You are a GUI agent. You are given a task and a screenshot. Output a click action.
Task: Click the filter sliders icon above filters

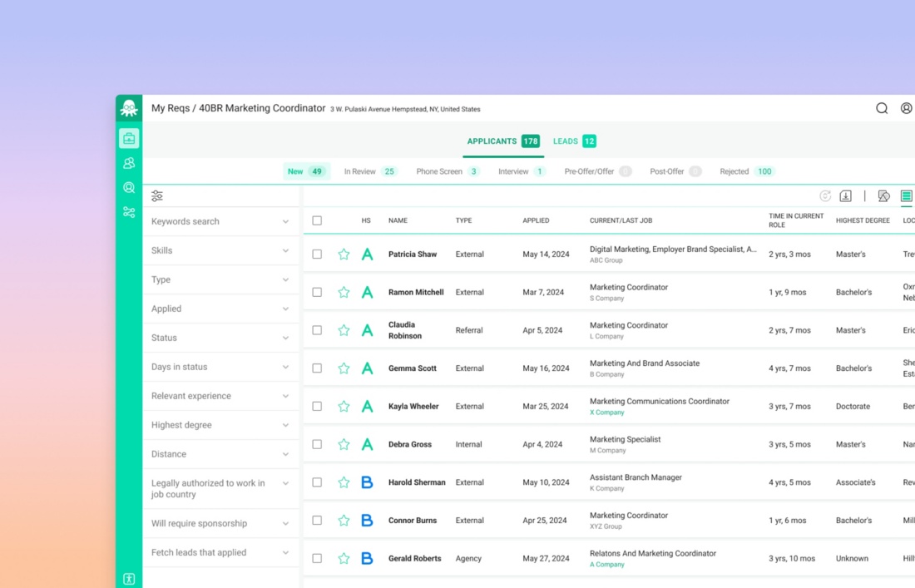tap(157, 196)
